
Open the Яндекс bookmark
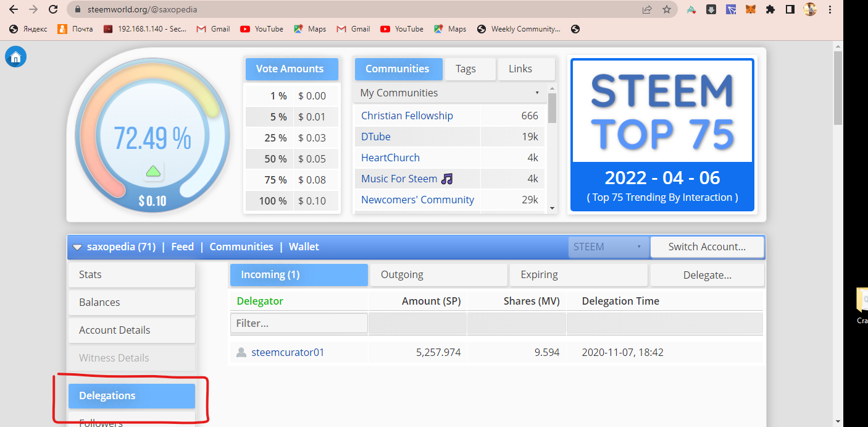(x=28, y=29)
